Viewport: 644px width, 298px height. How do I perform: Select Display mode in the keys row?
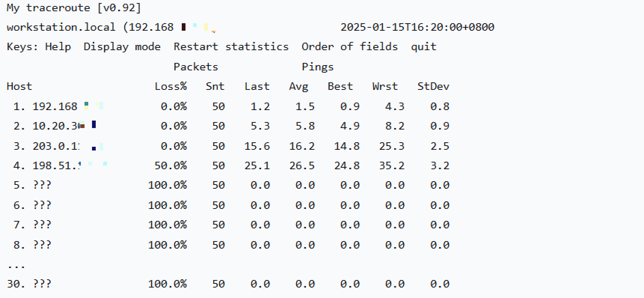click(122, 47)
